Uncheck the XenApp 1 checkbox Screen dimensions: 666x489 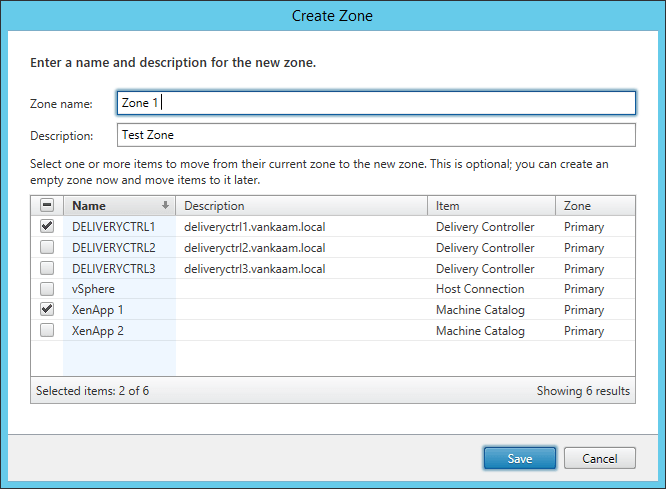[47, 310]
